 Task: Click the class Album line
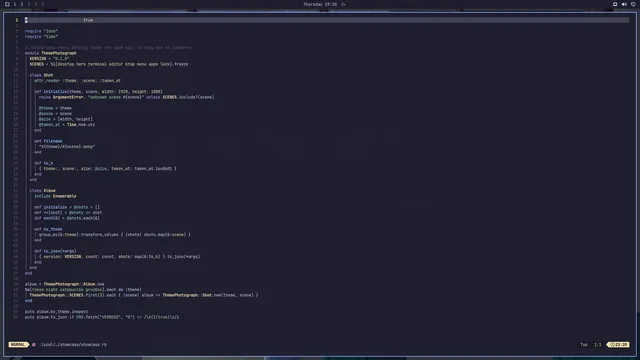click(42, 191)
